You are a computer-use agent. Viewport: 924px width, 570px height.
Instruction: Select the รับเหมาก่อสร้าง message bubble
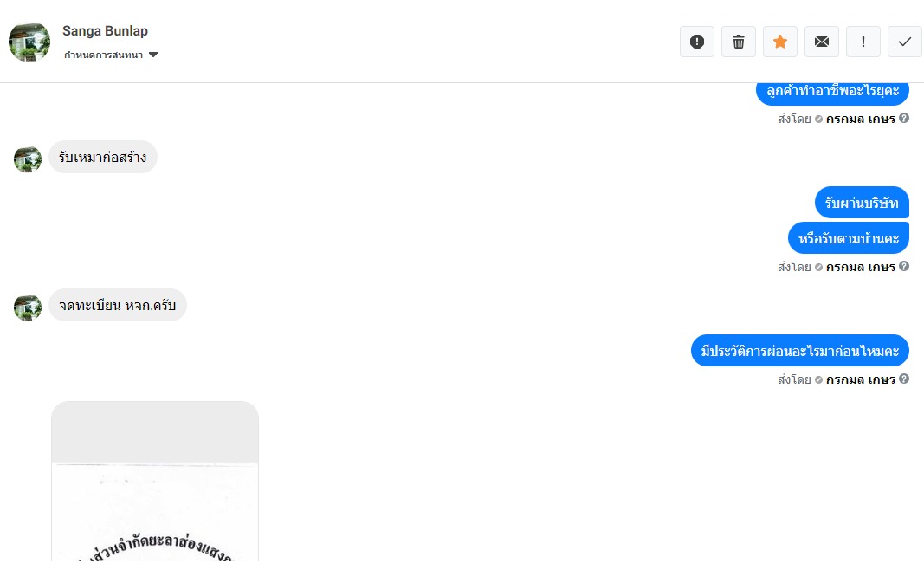(x=102, y=157)
